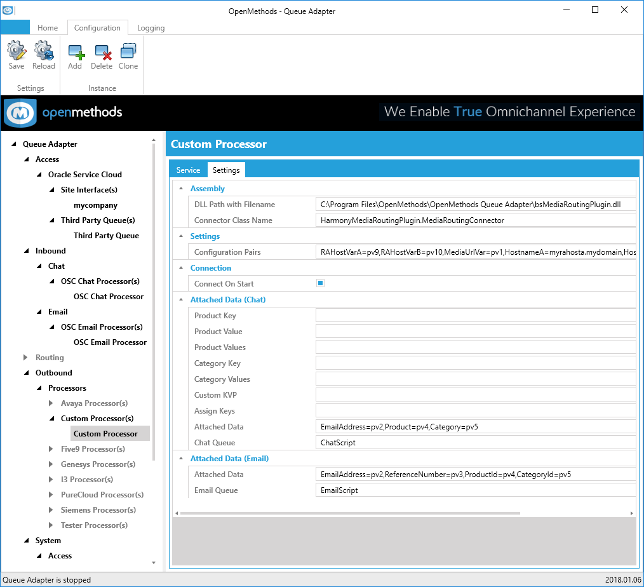Click the tree panel scroll down arrow
Image resolution: width=644 pixels, height=588 pixels.
point(154,563)
